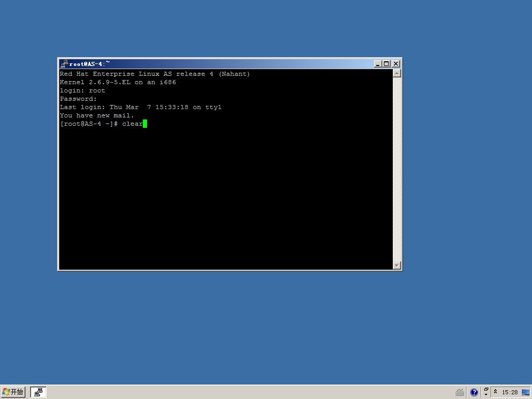Select the PuTTY taskbar button
The image size is (532, 399).
pyautogui.click(x=38, y=392)
